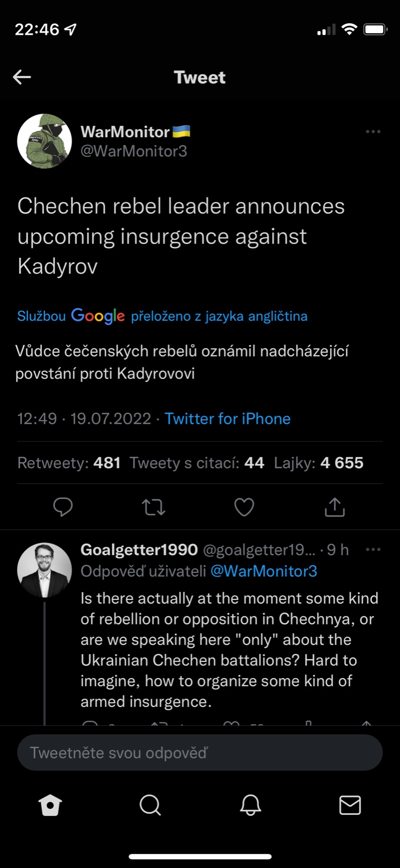
Task: Tap the "Twitter for iPhone" source link
Action: 228,419
